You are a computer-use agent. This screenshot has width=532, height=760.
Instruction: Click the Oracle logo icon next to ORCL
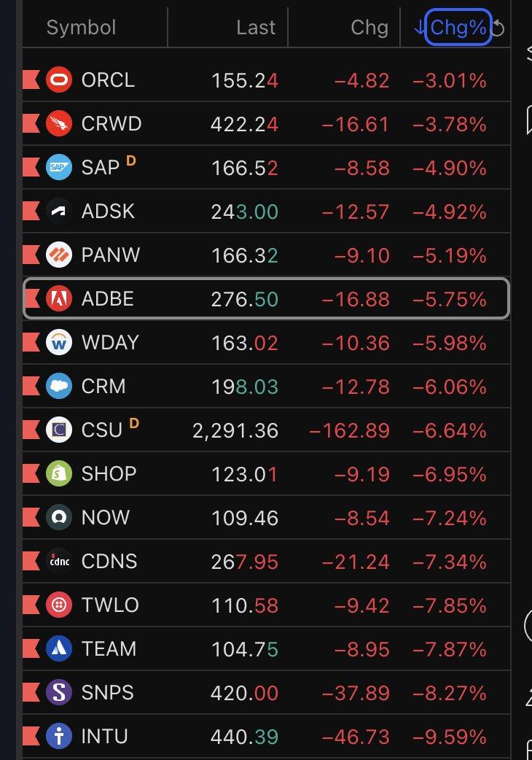(59, 80)
